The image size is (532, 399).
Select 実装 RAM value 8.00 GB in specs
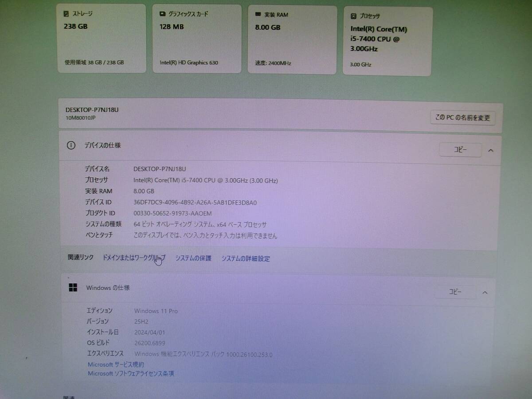coord(144,191)
